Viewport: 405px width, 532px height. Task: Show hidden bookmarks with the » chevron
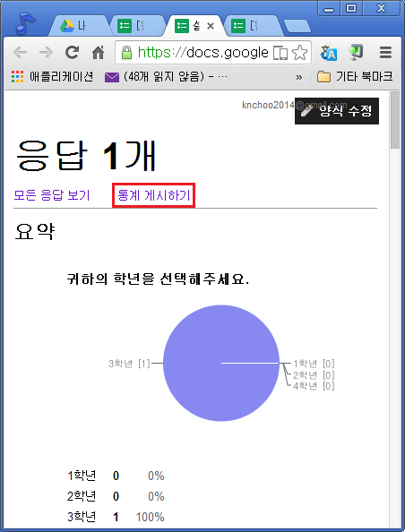pyautogui.click(x=298, y=77)
